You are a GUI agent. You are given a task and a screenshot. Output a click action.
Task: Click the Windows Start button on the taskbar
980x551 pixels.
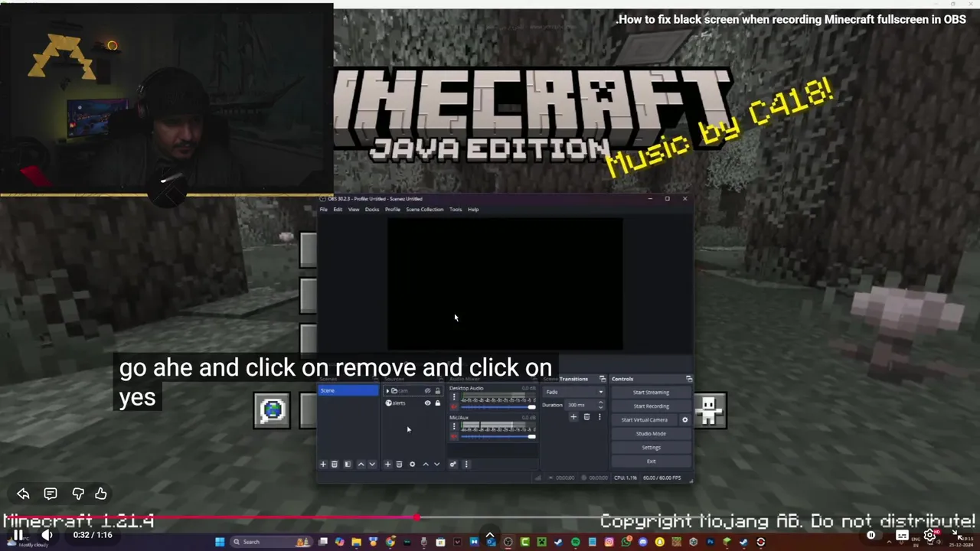tap(220, 542)
